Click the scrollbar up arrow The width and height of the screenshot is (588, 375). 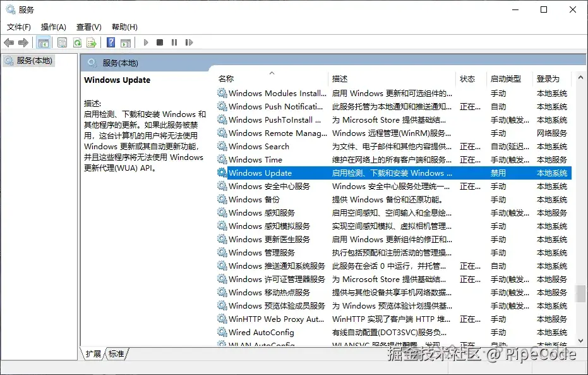pyautogui.click(x=580, y=78)
